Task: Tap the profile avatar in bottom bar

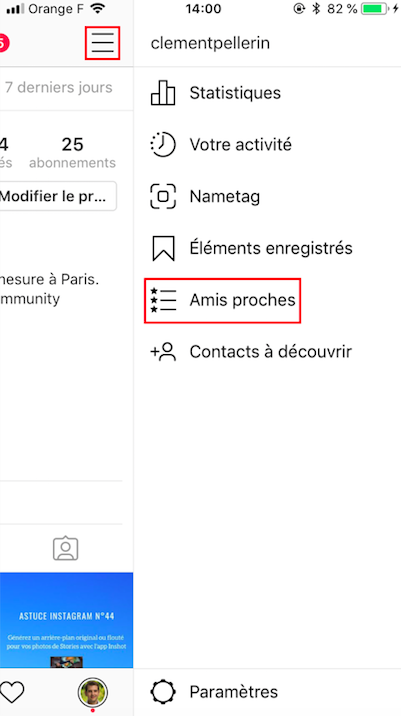Action: click(x=93, y=692)
